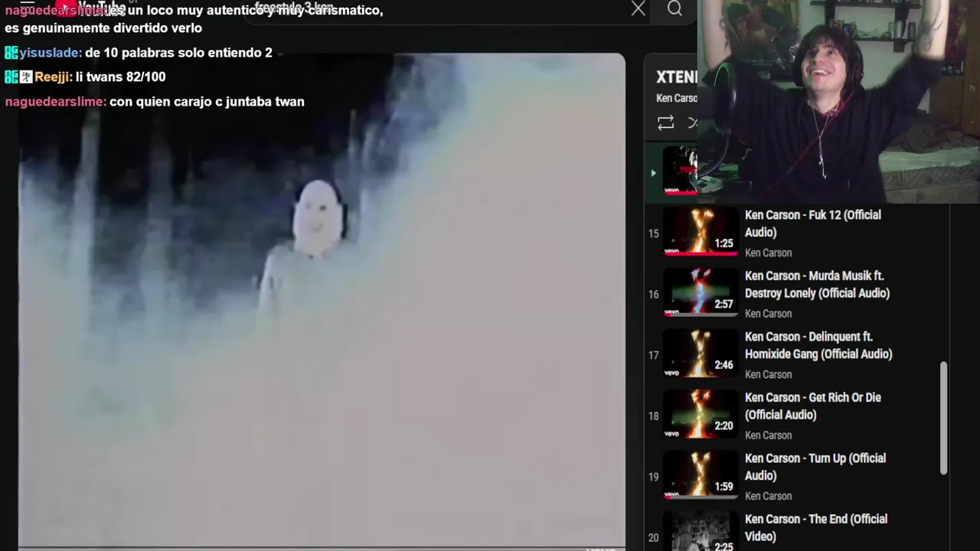
Task: Click channel name Ken Carson under Delinquent
Action: pyautogui.click(x=768, y=374)
